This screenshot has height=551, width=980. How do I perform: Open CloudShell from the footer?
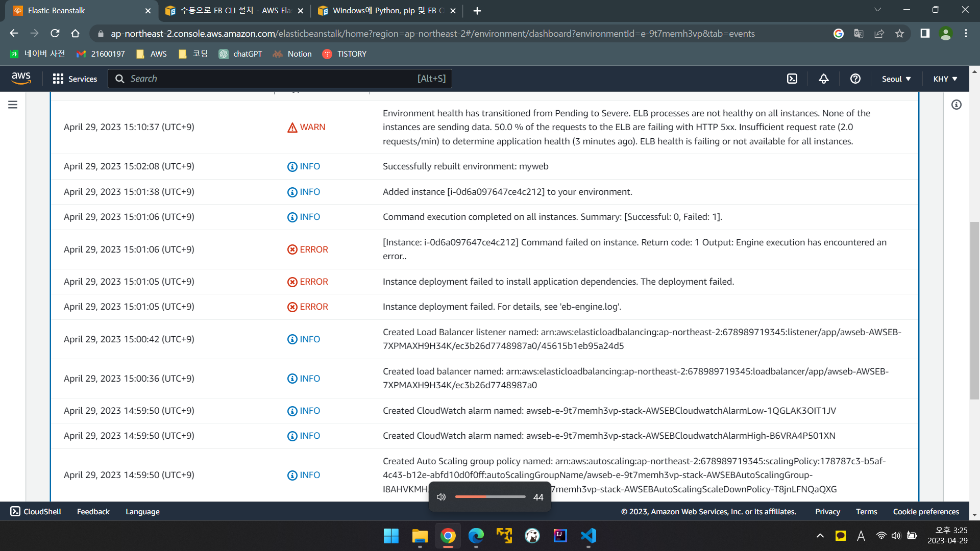coord(36,511)
